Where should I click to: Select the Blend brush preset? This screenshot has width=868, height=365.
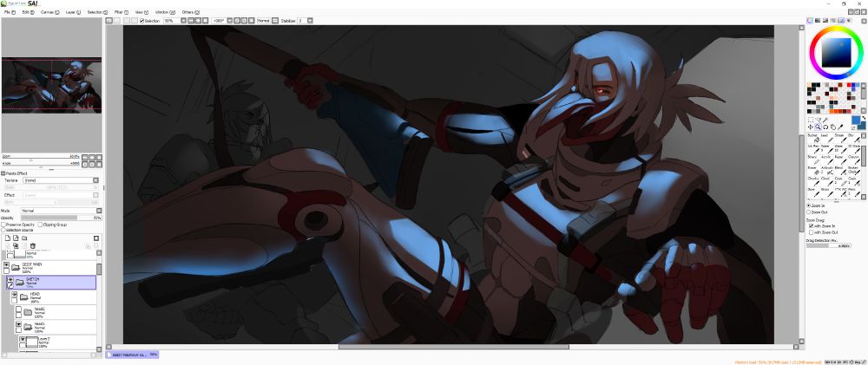pos(841,172)
